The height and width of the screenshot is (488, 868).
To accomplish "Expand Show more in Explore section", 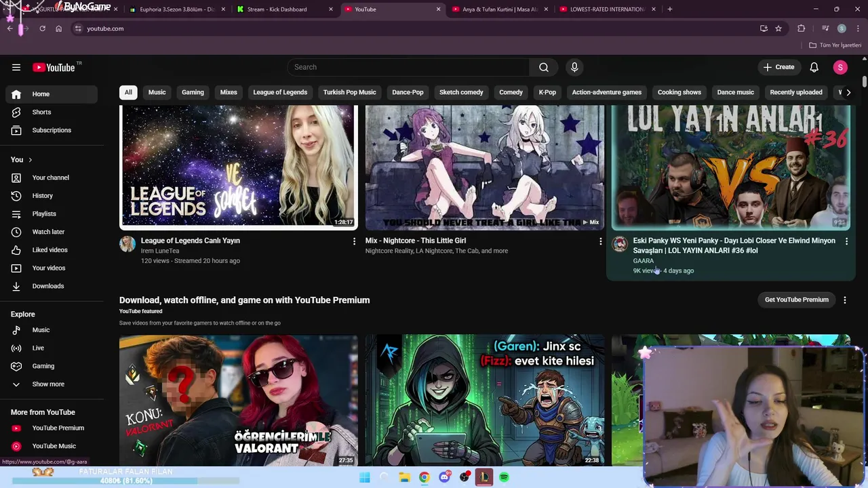I will pyautogui.click(x=53, y=384).
